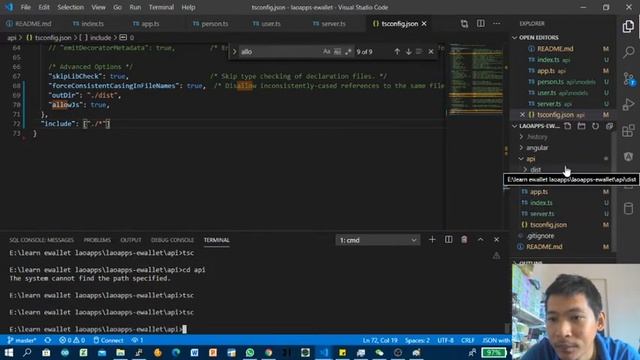The height and width of the screenshot is (360, 640).
Task: Open editor More Actions ellipsis menu
Action: [x=497, y=24]
